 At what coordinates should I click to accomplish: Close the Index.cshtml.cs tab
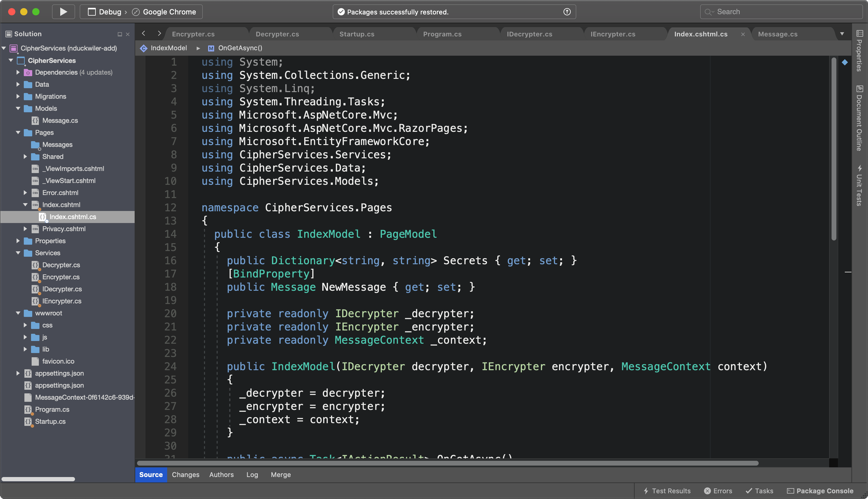(x=743, y=34)
